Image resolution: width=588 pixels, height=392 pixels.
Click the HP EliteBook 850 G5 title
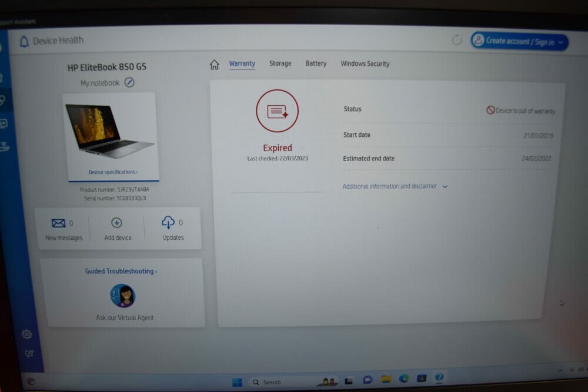click(x=107, y=67)
